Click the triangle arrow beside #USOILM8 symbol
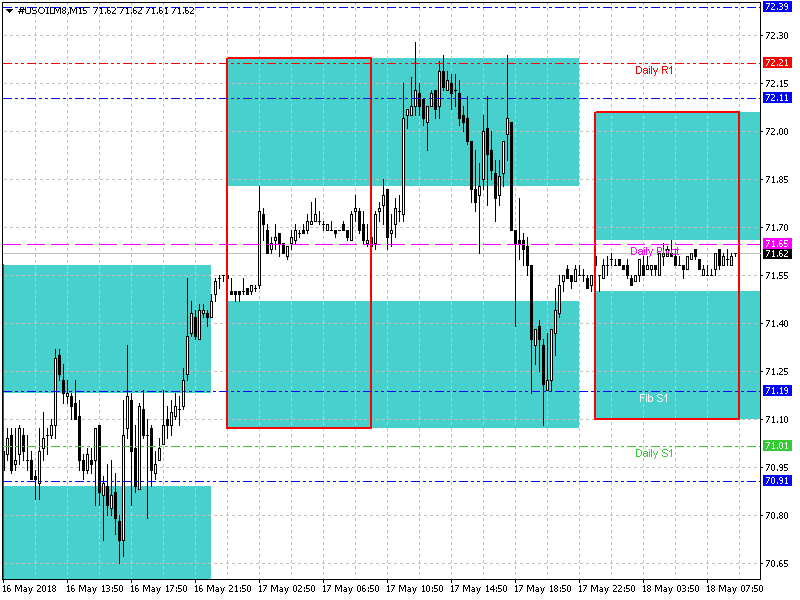 (x=9, y=10)
